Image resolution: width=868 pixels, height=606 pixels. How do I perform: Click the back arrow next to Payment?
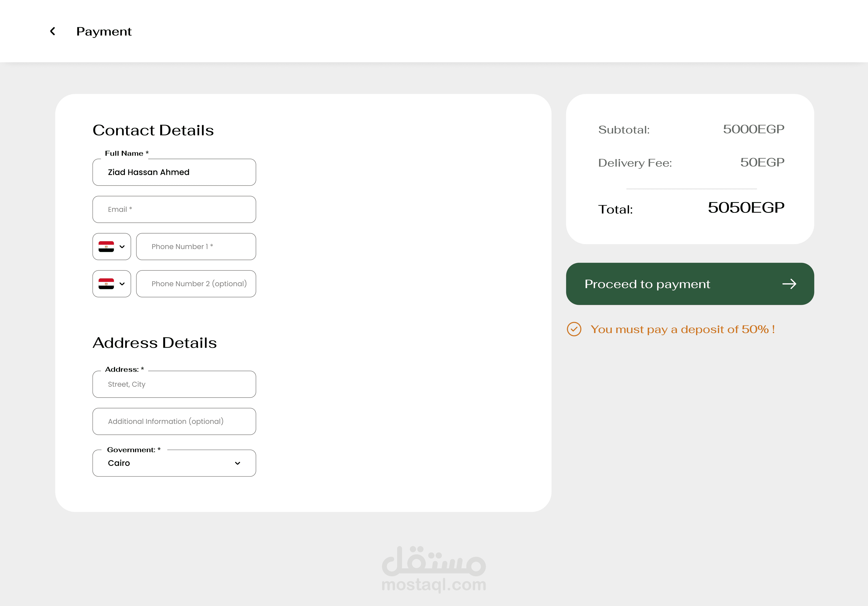[53, 31]
